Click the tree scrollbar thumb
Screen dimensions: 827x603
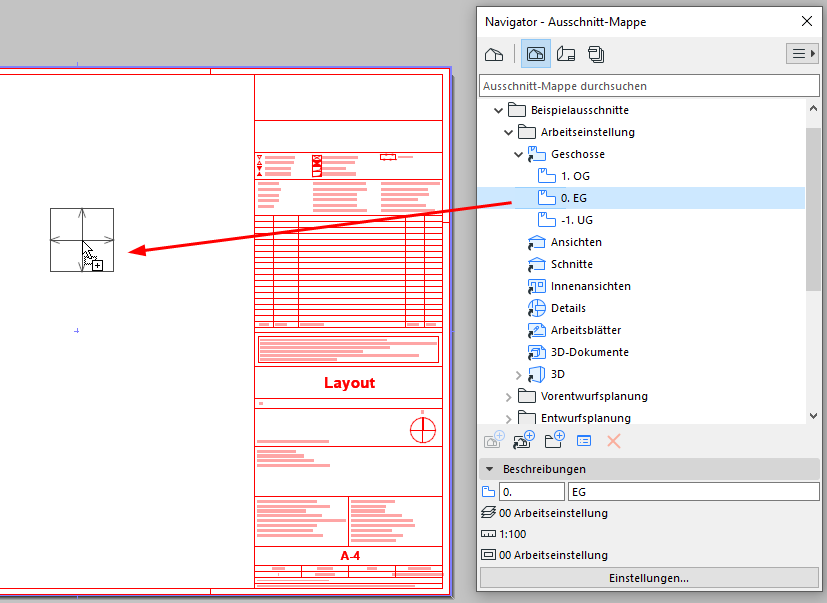[x=813, y=208]
